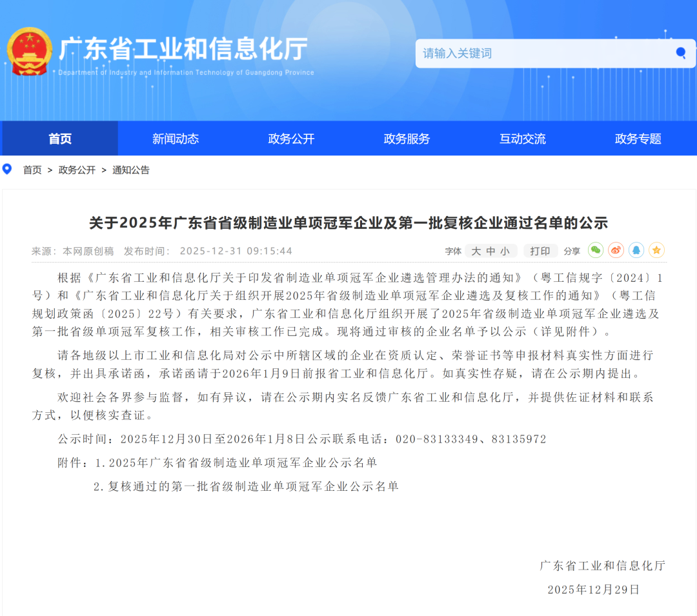The width and height of the screenshot is (697, 616).
Task: Open the 通知公告 breadcrumb link
Action: pyautogui.click(x=131, y=170)
